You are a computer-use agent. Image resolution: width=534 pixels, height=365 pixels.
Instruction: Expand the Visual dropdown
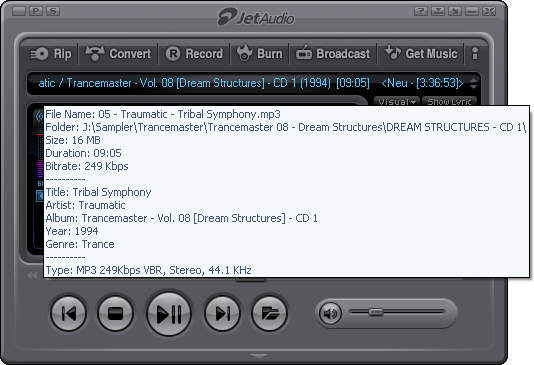tap(397, 101)
